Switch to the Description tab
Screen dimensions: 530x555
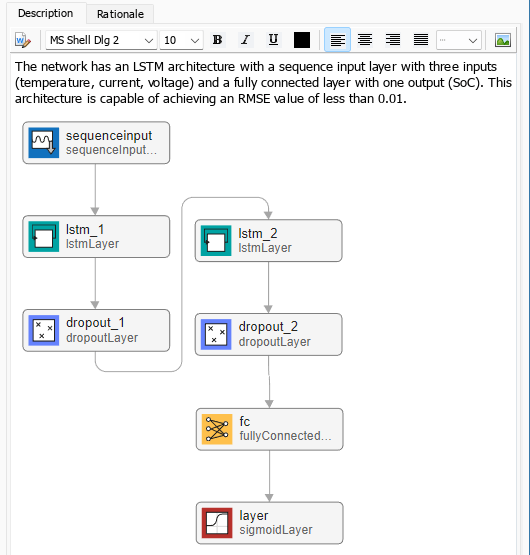pos(46,13)
